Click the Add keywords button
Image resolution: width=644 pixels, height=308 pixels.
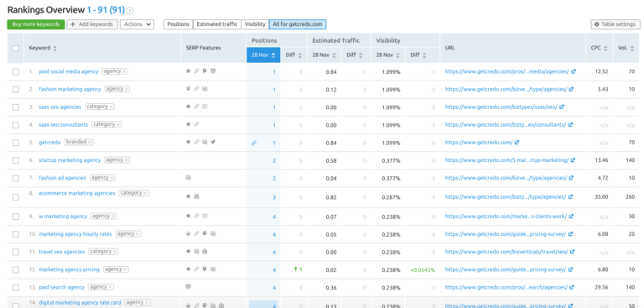92,24
